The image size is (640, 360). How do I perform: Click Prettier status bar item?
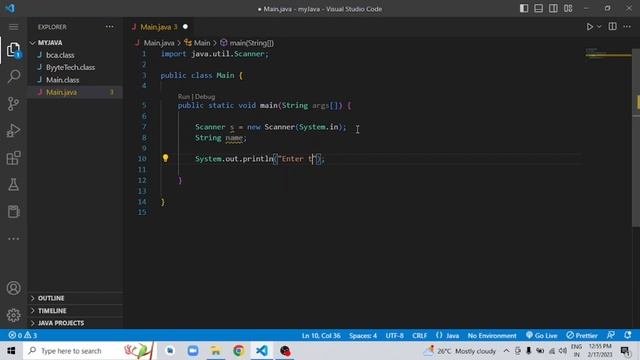click(x=582, y=336)
